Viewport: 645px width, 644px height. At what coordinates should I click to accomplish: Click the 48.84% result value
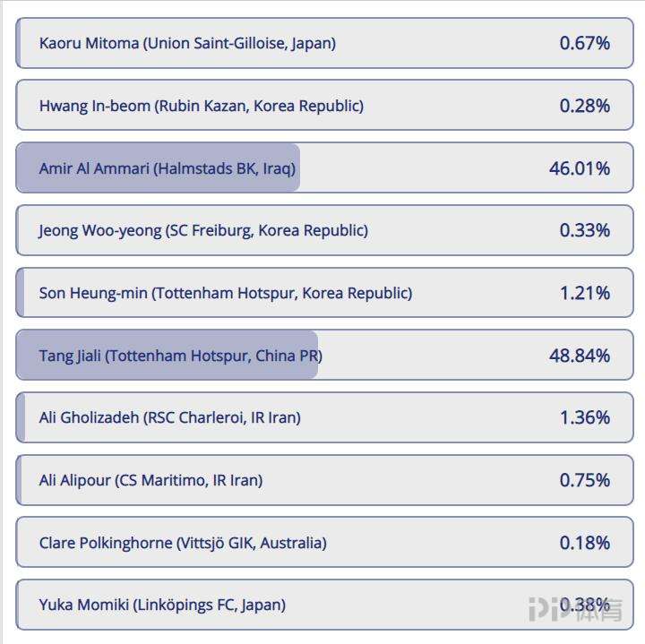pos(580,356)
